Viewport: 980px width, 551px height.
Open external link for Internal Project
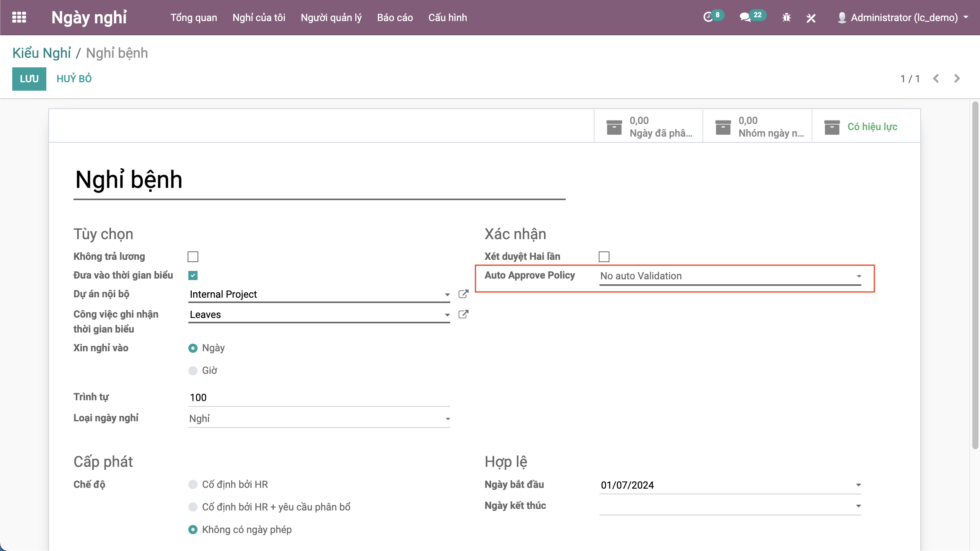pyautogui.click(x=463, y=294)
